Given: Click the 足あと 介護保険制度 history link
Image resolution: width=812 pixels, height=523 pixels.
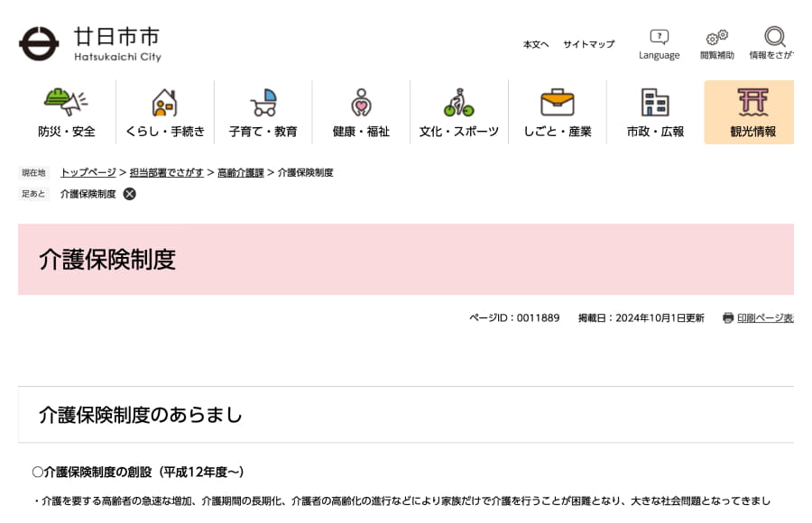Looking at the screenshot, I should pos(88,194).
